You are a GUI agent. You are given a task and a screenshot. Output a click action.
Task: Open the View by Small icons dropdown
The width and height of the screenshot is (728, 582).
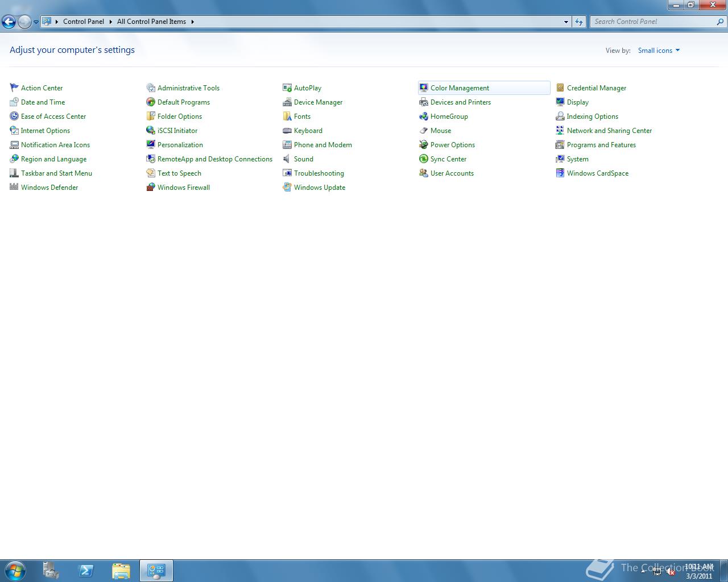(x=659, y=51)
